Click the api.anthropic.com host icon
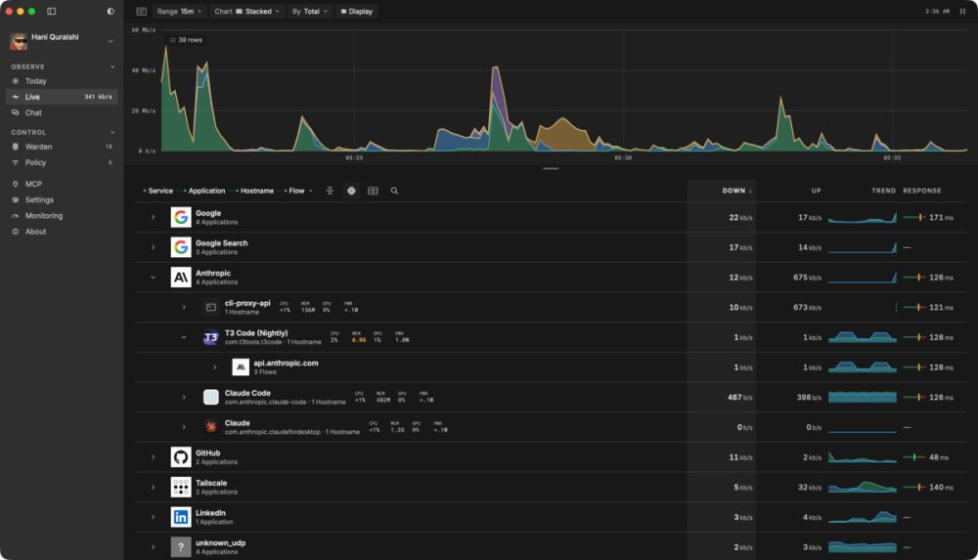Viewport: 978px width, 560px height. [241, 367]
